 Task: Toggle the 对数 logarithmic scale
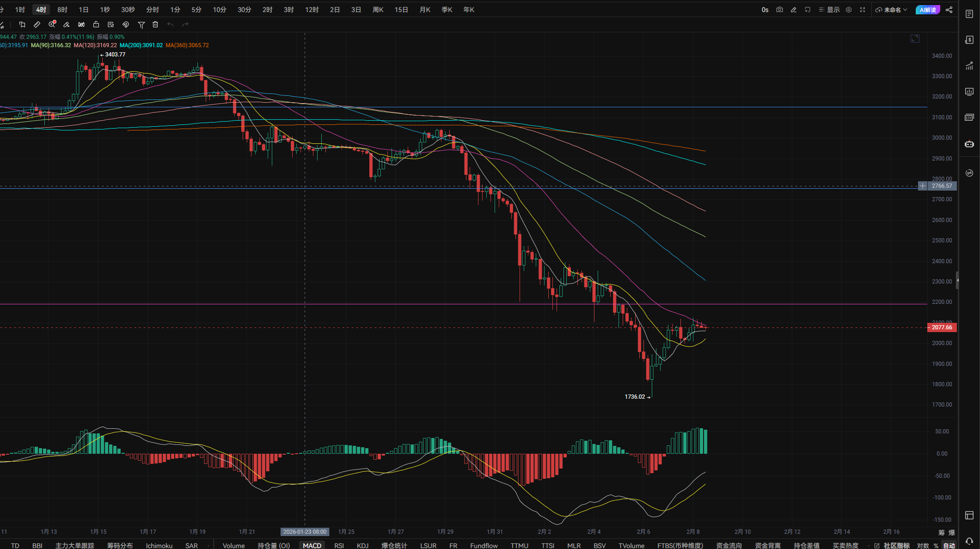pos(923,545)
